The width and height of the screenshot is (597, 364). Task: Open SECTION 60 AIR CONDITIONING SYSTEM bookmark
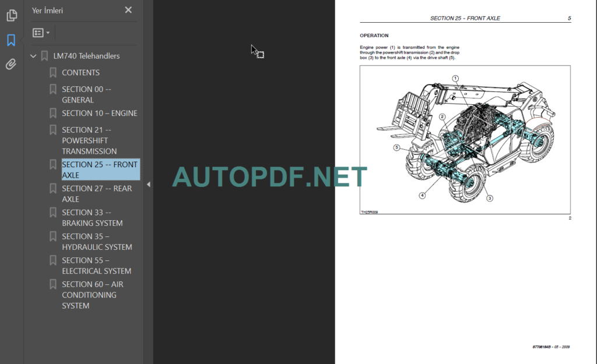click(93, 295)
